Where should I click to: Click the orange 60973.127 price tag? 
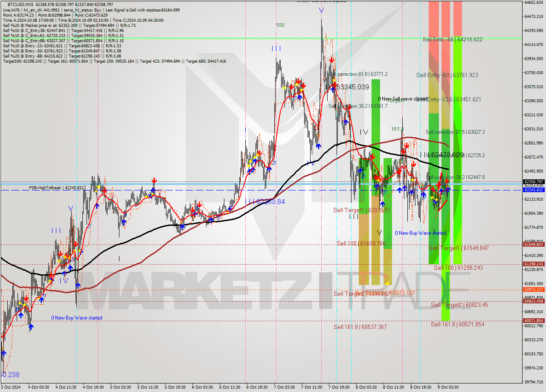tap(534, 290)
